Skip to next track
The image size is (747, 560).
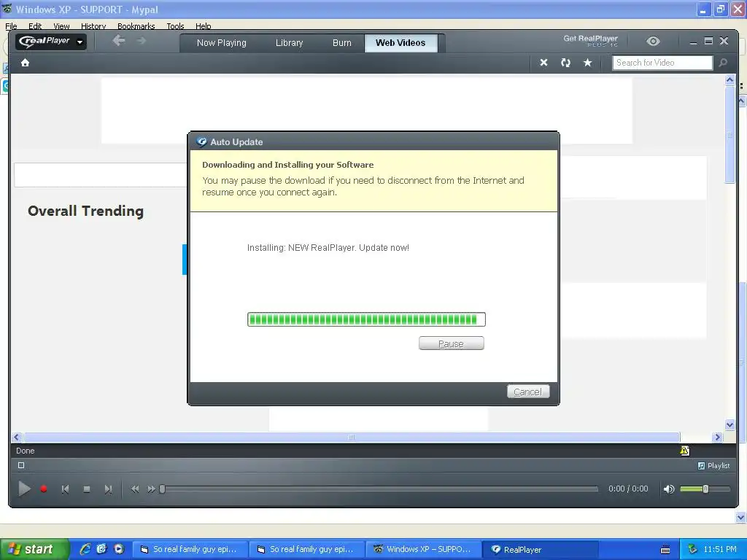click(x=108, y=489)
